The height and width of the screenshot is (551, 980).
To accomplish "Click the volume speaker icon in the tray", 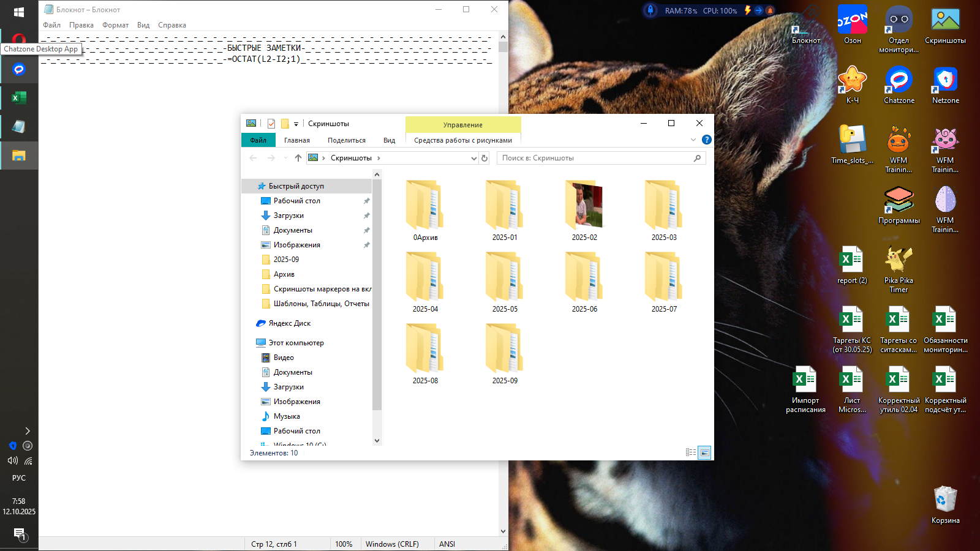I will click(x=12, y=460).
